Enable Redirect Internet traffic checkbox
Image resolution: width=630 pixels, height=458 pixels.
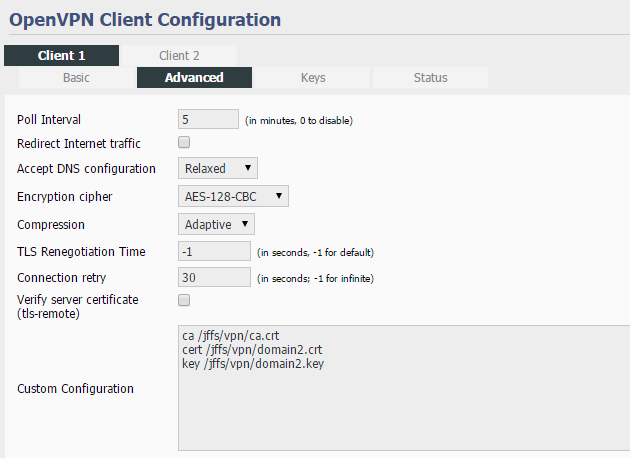(x=184, y=143)
